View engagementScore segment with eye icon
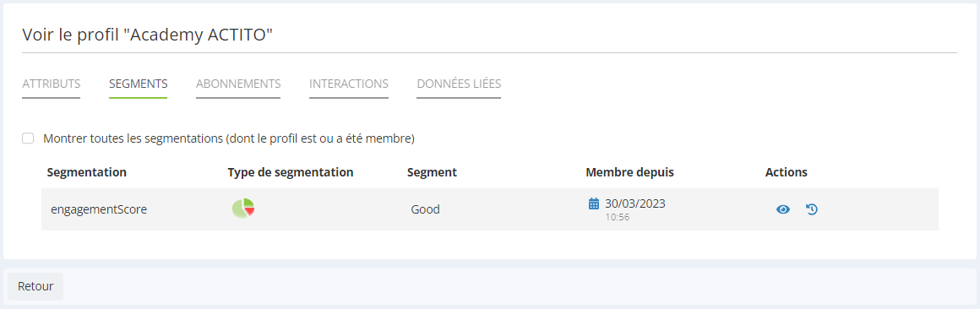The image size is (980, 309). pyautogui.click(x=783, y=209)
